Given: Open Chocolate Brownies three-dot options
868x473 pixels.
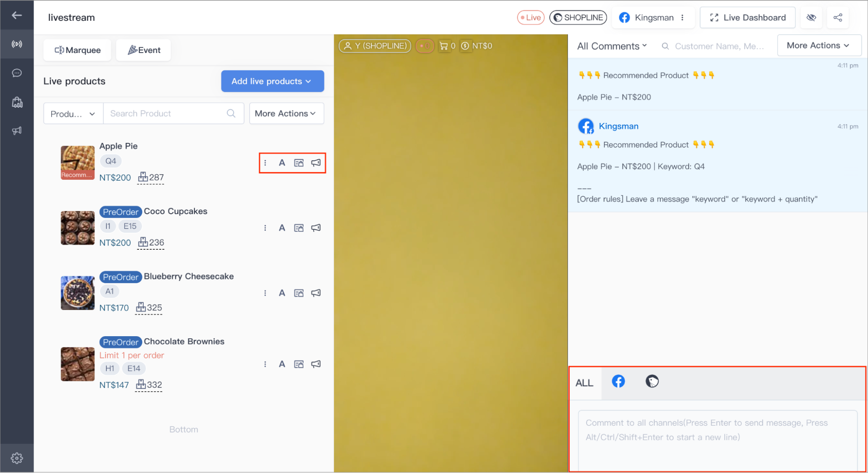Looking at the screenshot, I should click(x=265, y=364).
